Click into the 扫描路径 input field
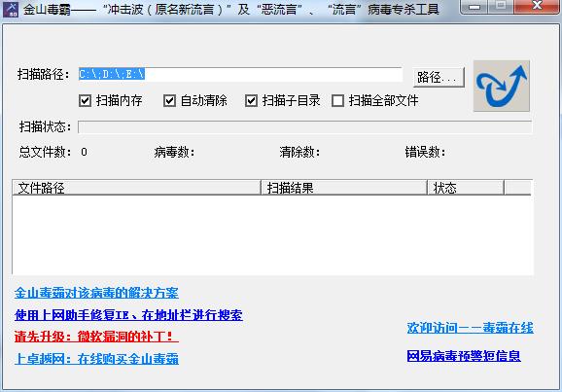The width and height of the screenshot is (562, 392). [x=240, y=74]
